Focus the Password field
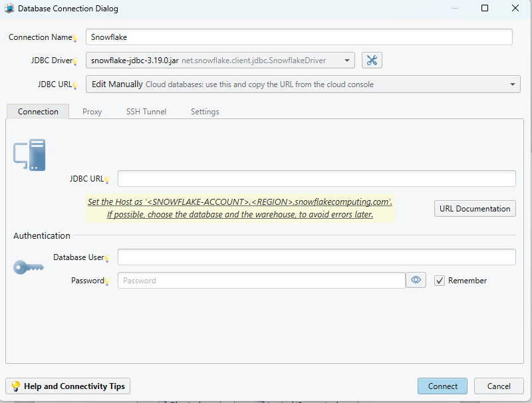Screen dimensions: 532x403 point(261,280)
